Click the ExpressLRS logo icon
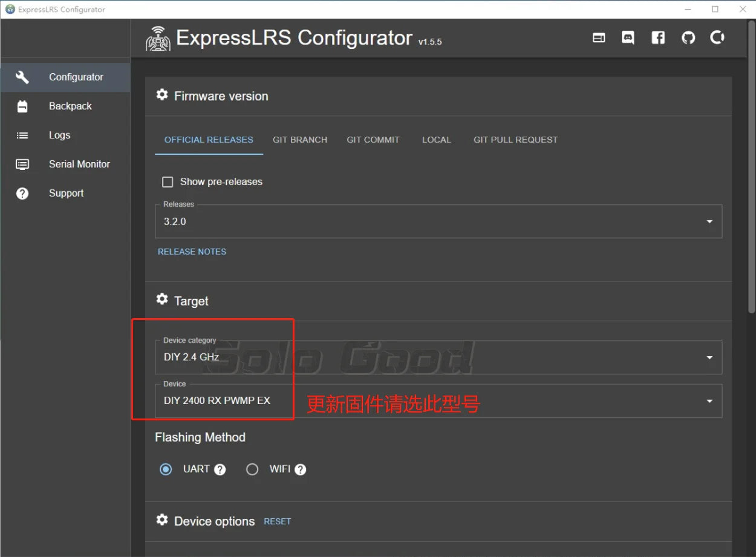This screenshot has height=557, width=756. 158,39
